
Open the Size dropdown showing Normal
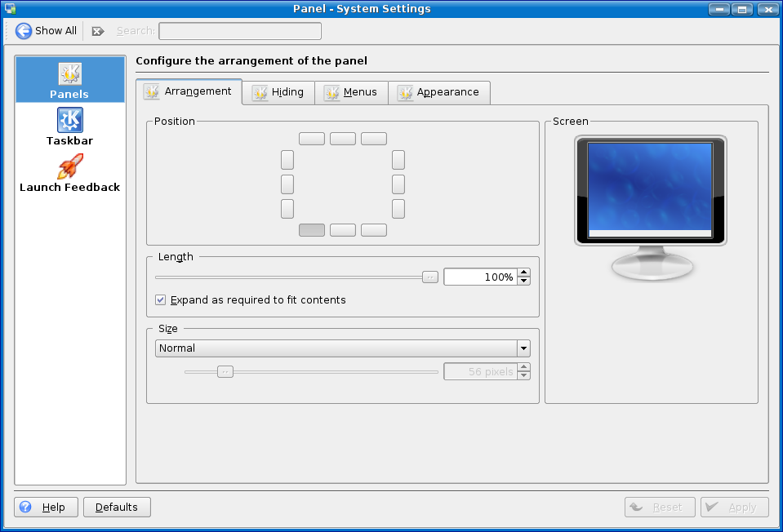(x=343, y=348)
